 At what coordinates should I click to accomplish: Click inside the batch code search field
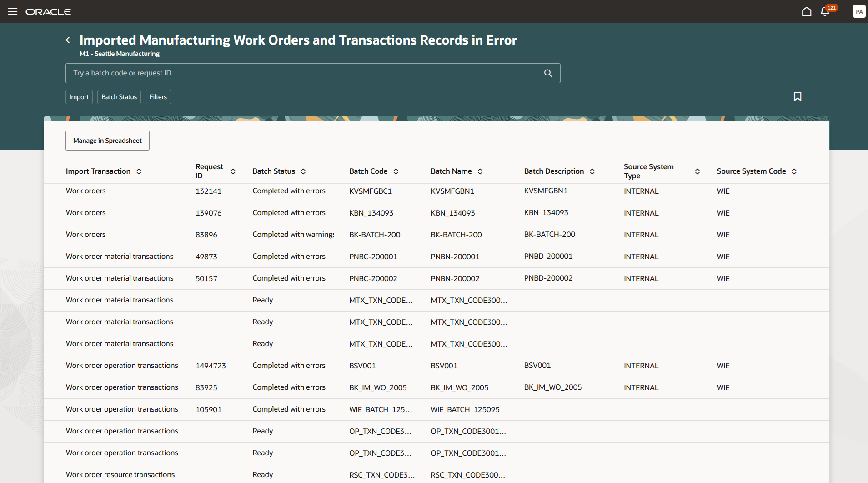(273, 73)
